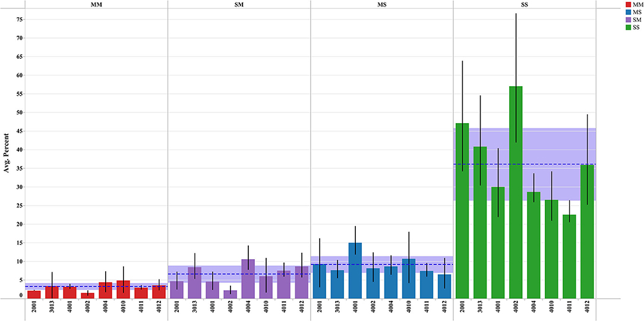Click the 4012 axis label under MM
Image resolution: width=644 pixels, height=321 pixels.
click(x=159, y=307)
